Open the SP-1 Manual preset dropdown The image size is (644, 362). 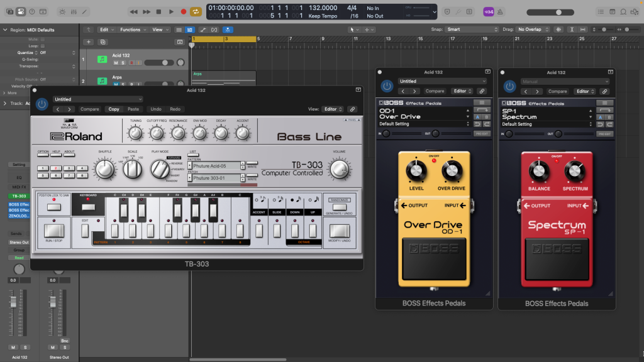tap(565, 82)
